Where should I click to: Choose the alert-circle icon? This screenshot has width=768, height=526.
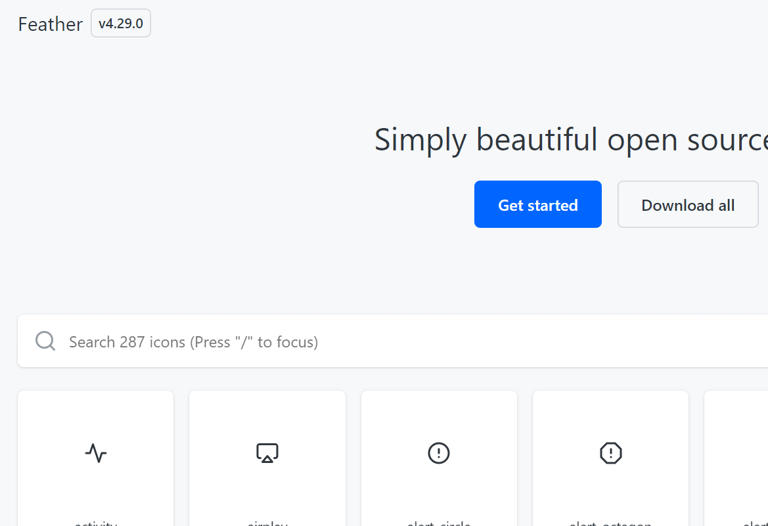[x=439, y=453]
